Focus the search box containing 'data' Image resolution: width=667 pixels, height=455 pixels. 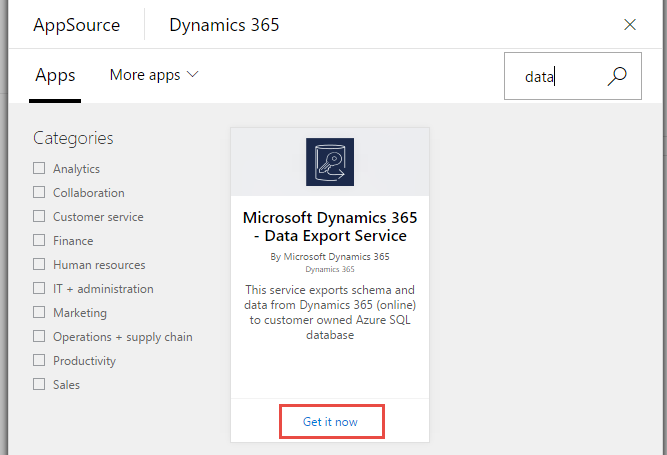pyautogui.click(x=573, y=76)
